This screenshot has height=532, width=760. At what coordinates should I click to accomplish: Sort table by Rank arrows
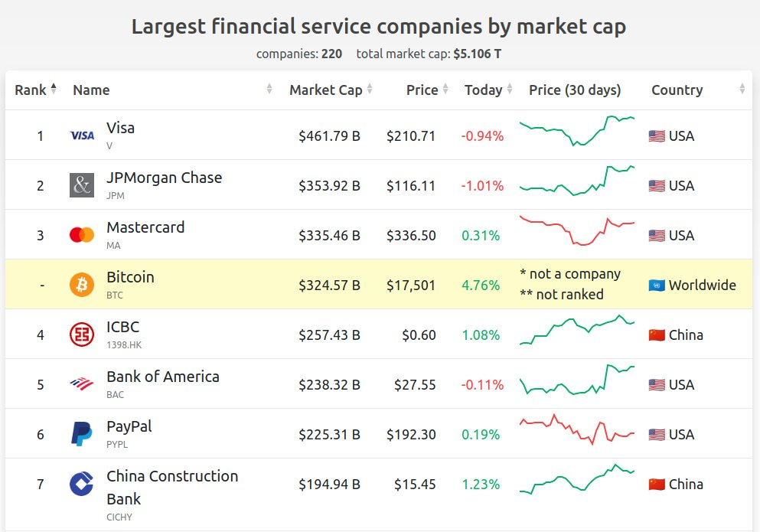point(54,89)
